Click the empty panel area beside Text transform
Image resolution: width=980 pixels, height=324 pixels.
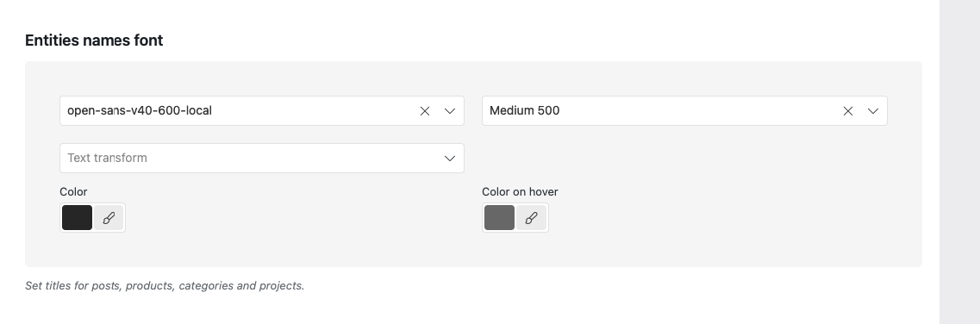pyautogui.click(x=684, y=158)
